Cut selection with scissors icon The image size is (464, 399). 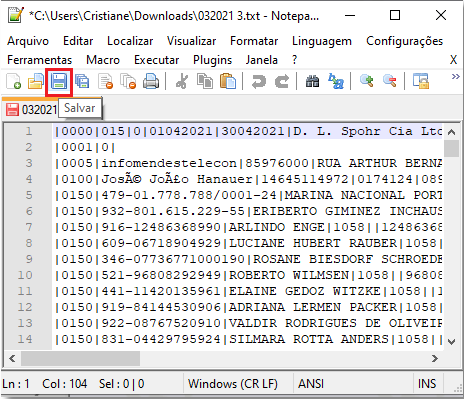pos(182,81)
